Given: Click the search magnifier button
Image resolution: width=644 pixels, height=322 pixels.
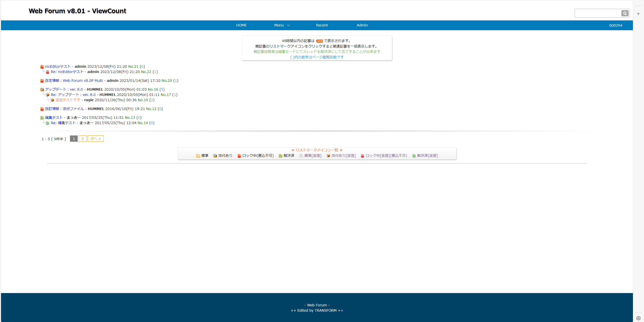Looking at the screenshot, I should click(625, 13).
